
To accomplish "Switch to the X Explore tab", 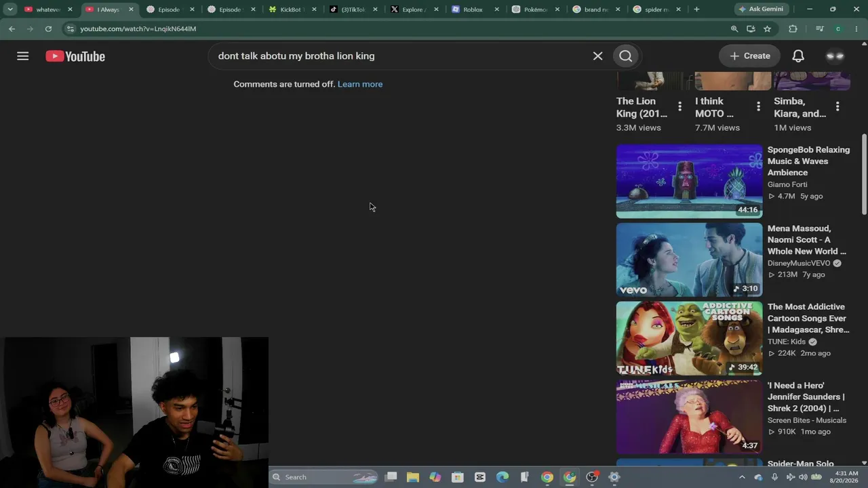I will (414, 9).
